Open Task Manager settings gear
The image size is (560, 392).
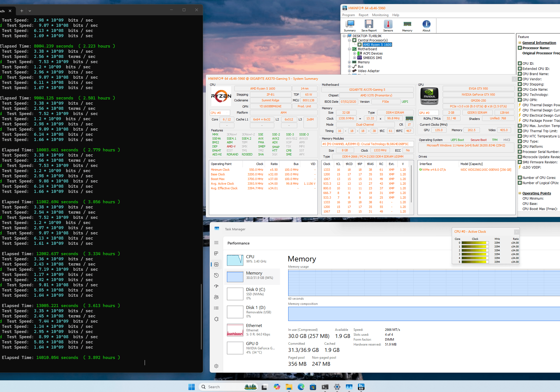[216, 366]
